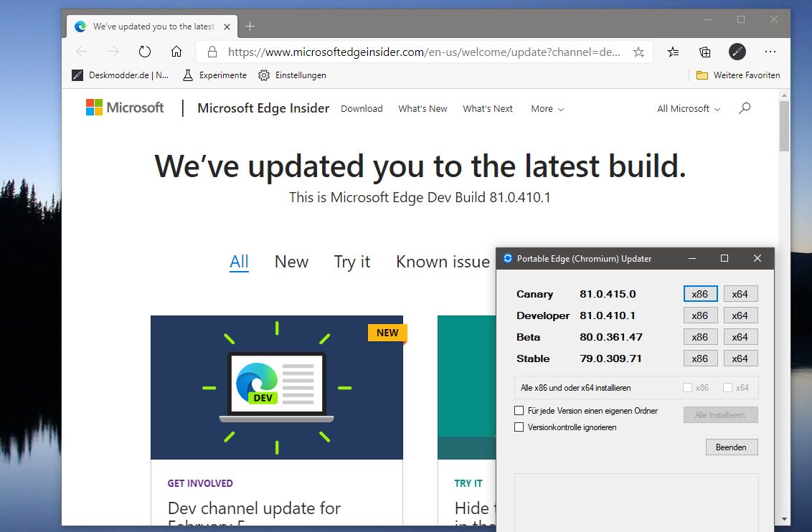Open a new tab with the plus icon
This screenshot has height=532, width=812.
click(x=250, y=27)
